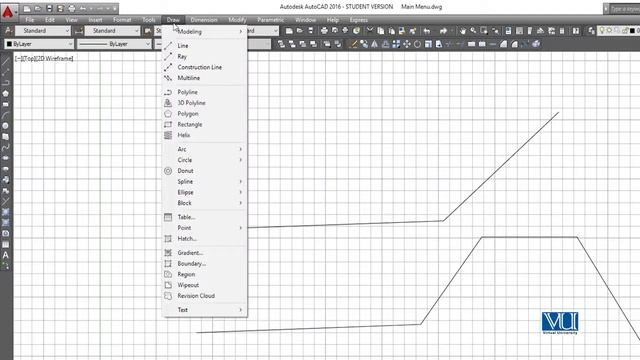Open the File menu
The width and height of the screenshot is (640, 360).
[30, 20]
